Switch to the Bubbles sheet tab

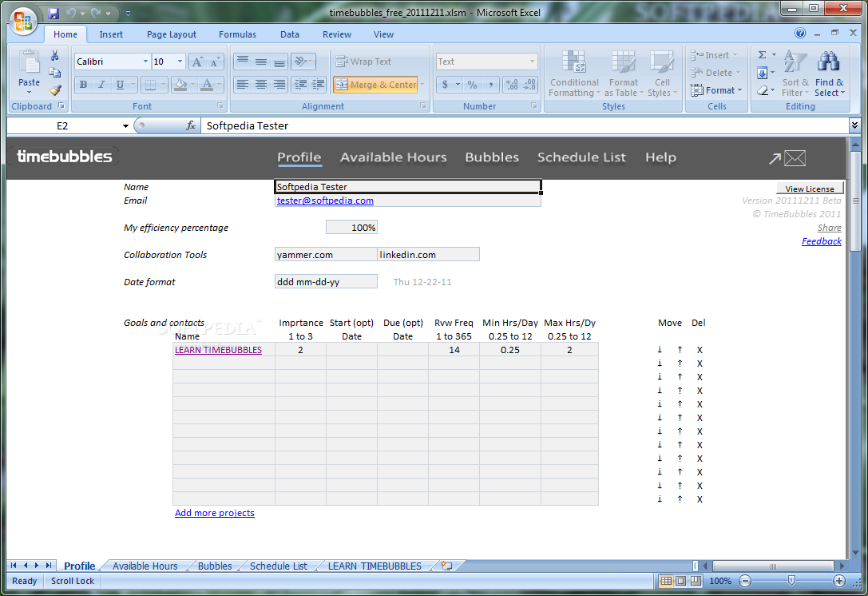tap(215, 566)
